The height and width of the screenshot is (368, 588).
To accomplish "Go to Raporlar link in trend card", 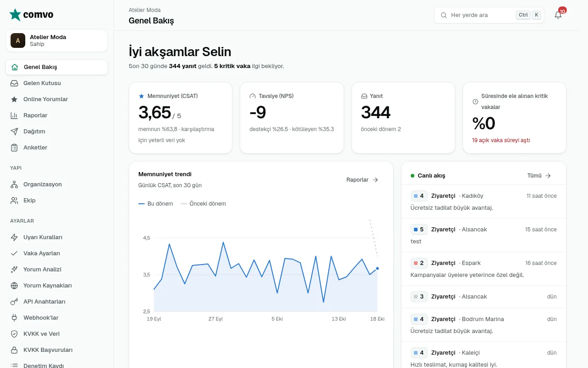I will pyautogui.click(x=362, y=180).
